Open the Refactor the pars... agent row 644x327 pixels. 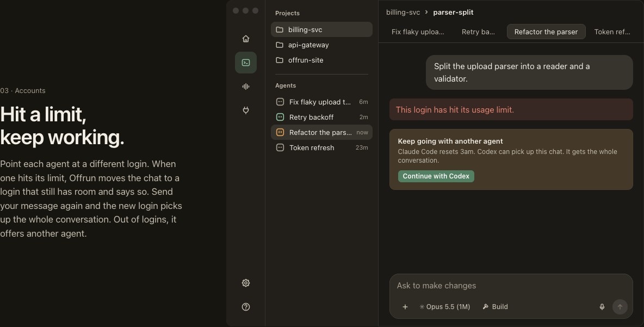[321, 132]
